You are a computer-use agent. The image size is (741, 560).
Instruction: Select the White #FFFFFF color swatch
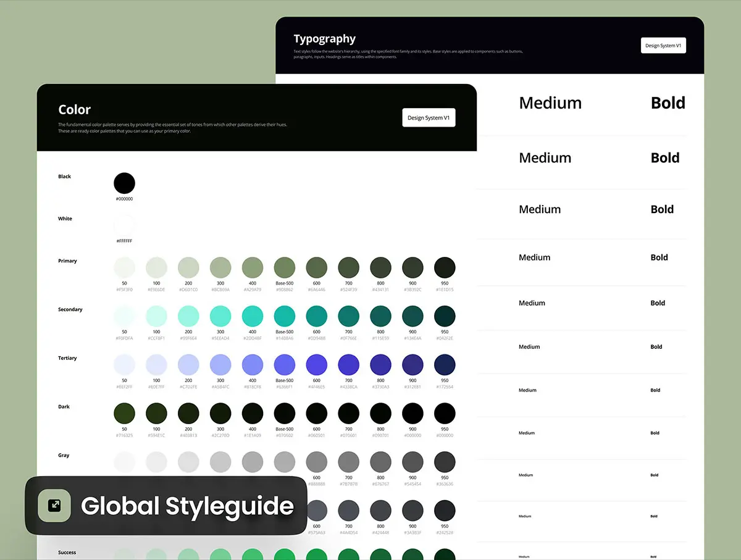[x=124, y=225]
